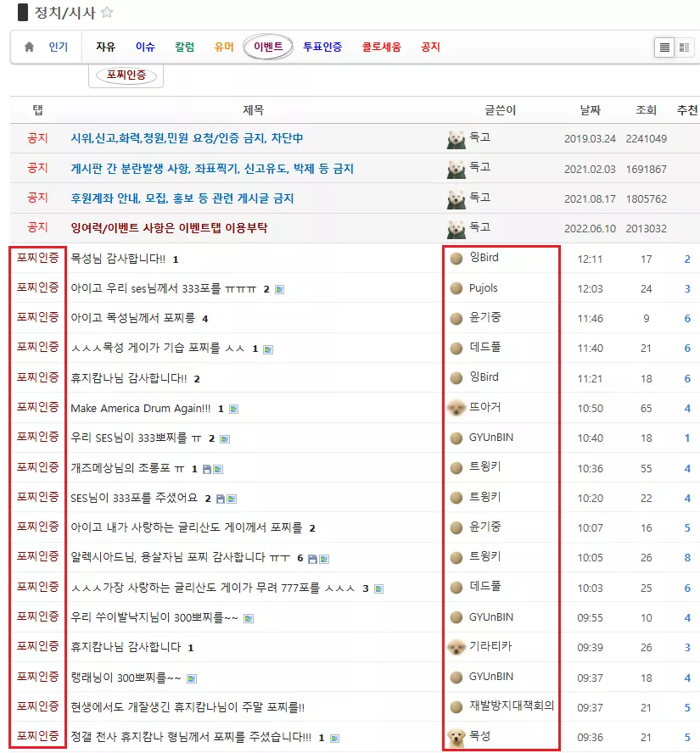The height and width of the screenshot is (753, 700).
Task: Click image icon on '랭래닝이 300뽀찌를' post
Action: [x=192, y=678]
